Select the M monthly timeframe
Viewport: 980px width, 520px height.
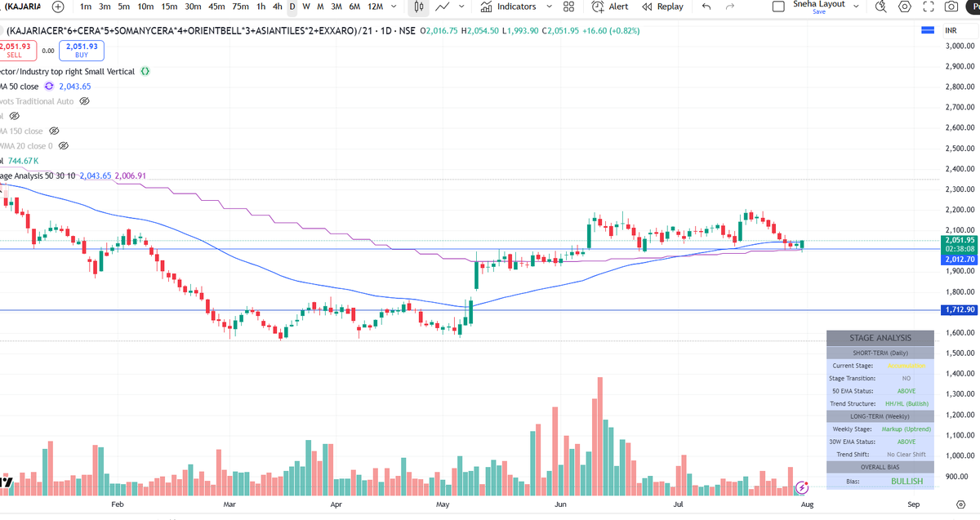coord(320,7)
